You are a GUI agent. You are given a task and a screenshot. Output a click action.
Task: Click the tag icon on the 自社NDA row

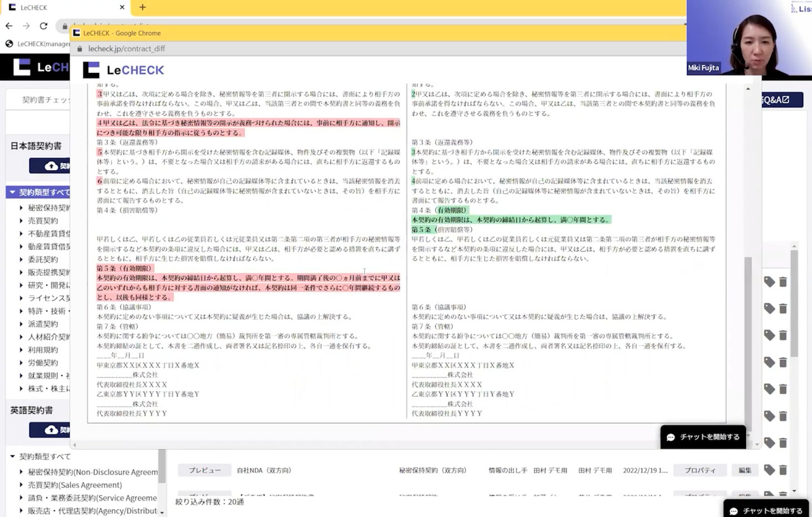point(769,470)
